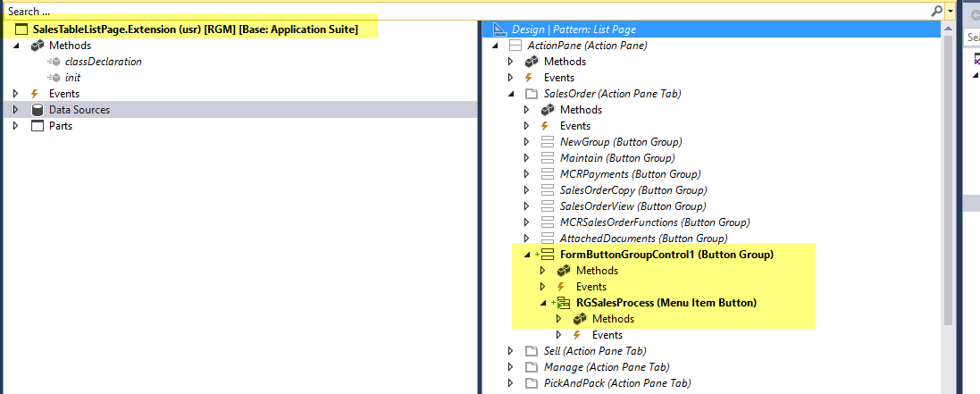Click into the Search text field
Image resolution: width=980 pixels, height=394 pixels.
coord(447,11)
